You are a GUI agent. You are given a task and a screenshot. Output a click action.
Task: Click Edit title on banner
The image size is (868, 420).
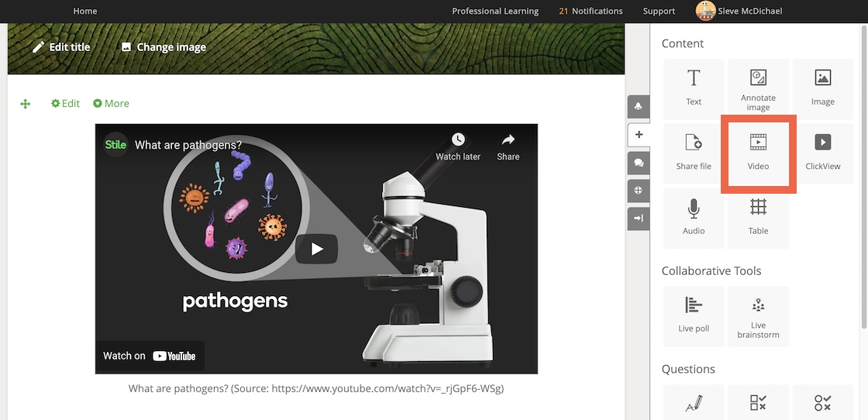tap(61, 47)
